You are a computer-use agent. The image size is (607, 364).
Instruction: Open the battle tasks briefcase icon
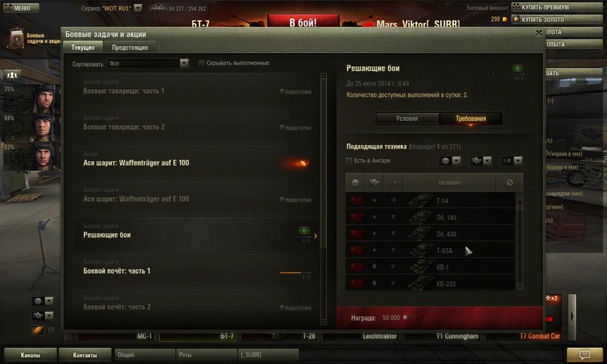(x=17, y=38)
